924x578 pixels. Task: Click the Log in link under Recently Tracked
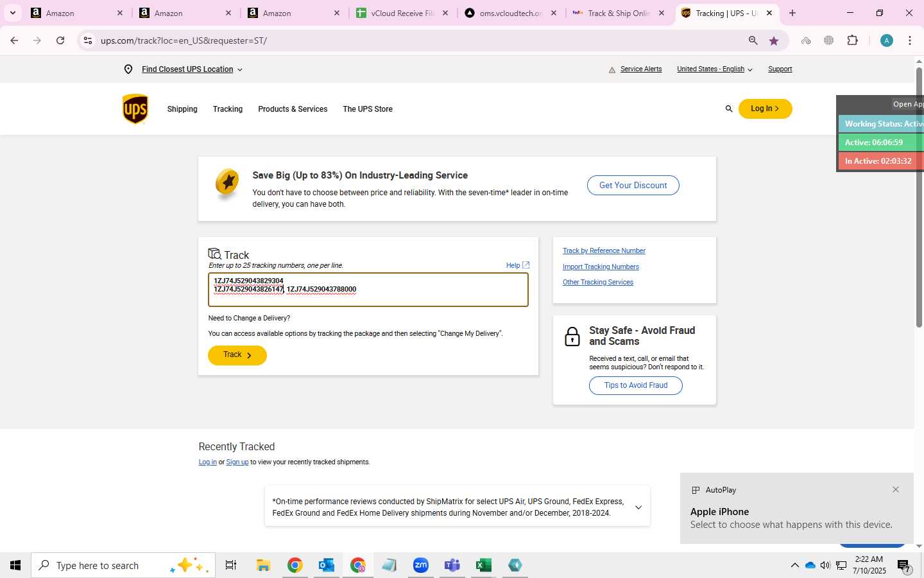(x=207, y=462)
